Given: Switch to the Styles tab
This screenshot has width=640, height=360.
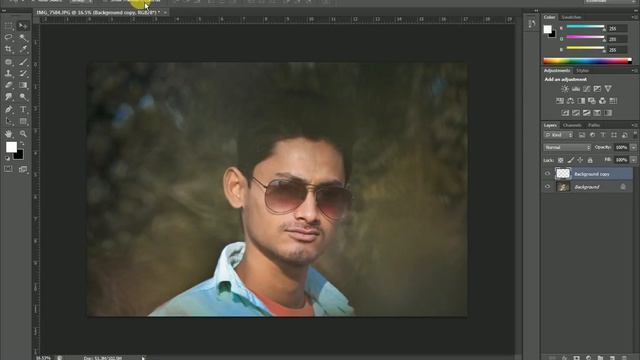Looking at the screenshot, I should click(x=582, y=71).
